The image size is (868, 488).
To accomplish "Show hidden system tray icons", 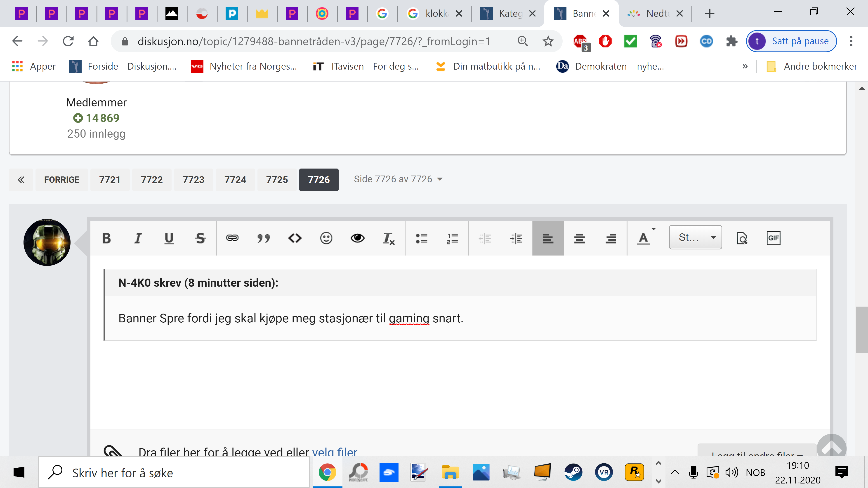I will click(x=675, y=472).
